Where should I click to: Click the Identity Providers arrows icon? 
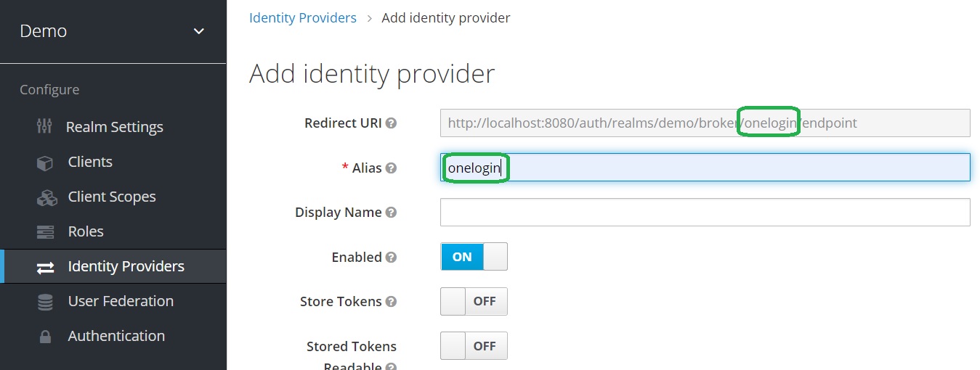[45, 267]
